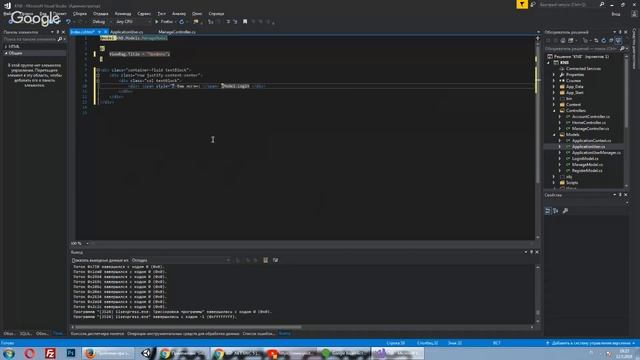Select the Scripts folder
The height and width of the screenshot is (360, 640).
[x=572, y=182]
